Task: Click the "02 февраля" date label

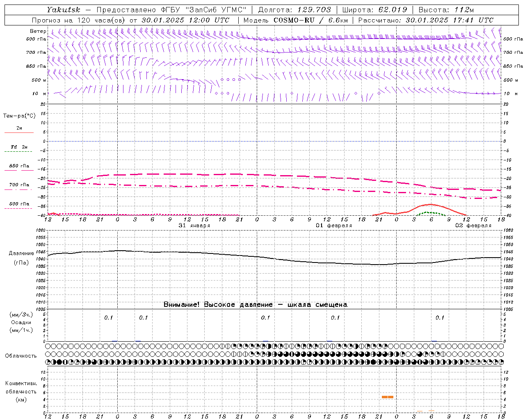Action: 473,226
